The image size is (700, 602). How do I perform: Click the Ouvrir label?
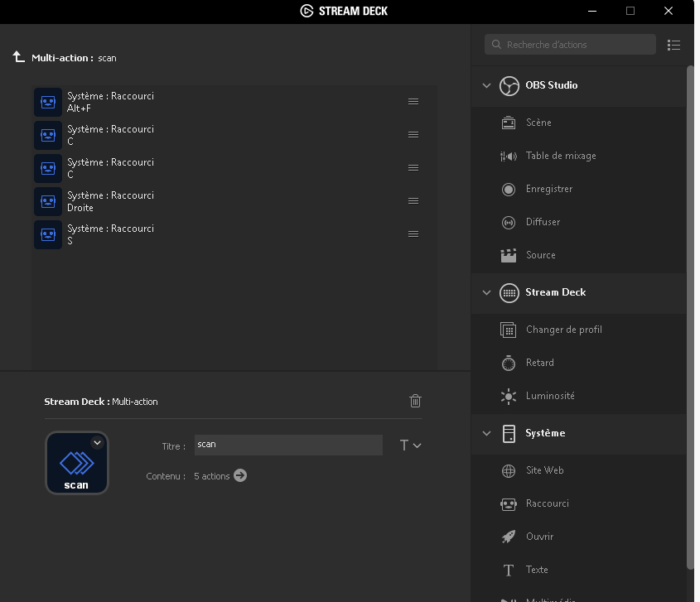(539, 536)
